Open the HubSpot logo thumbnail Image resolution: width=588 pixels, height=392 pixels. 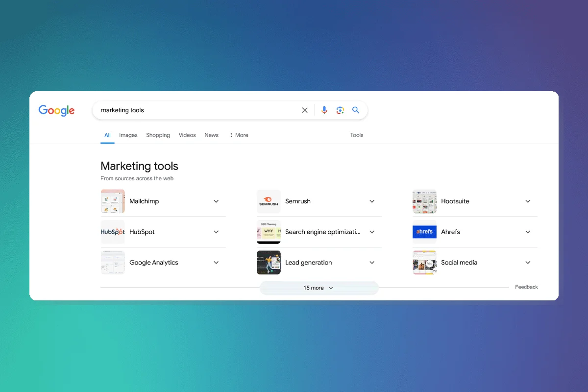click(113, 232)
